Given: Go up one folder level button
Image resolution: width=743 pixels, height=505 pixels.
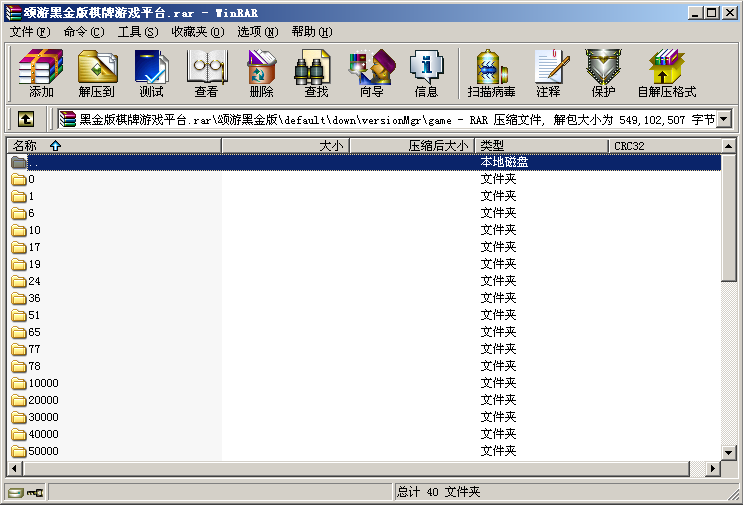Looking at the screenshot, I should coord(26,119).
